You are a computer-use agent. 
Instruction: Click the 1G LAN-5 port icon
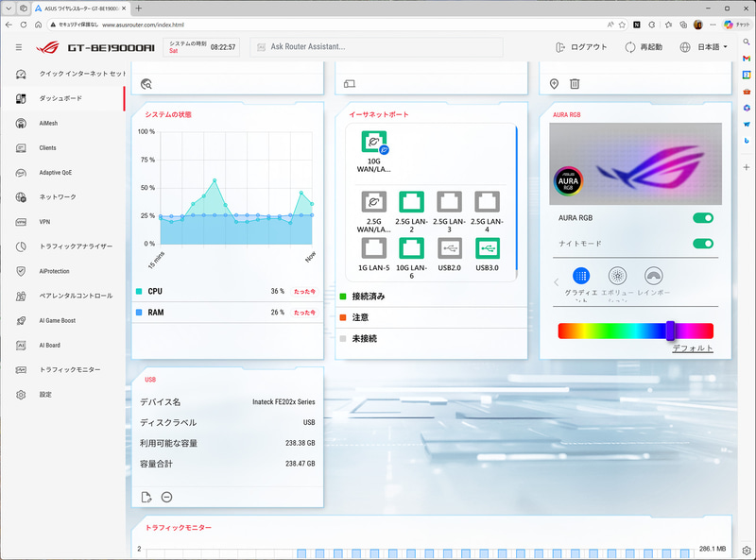click(x=373, y=248)
